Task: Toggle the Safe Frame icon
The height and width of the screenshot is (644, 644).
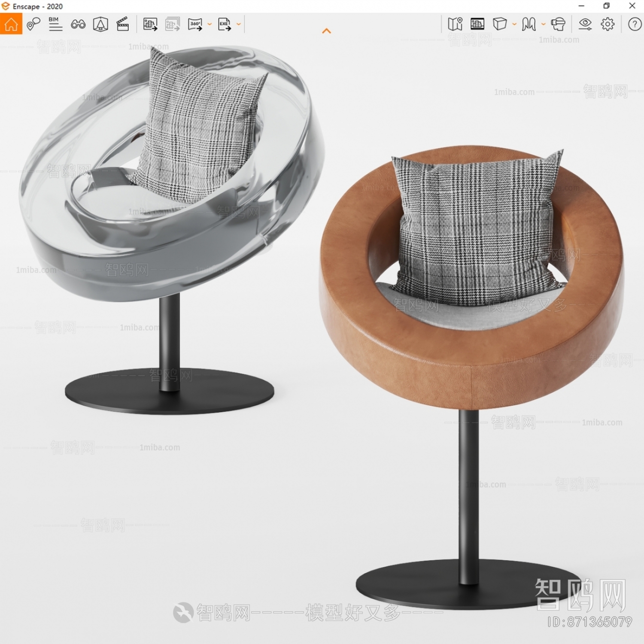Action: [100, 24]
